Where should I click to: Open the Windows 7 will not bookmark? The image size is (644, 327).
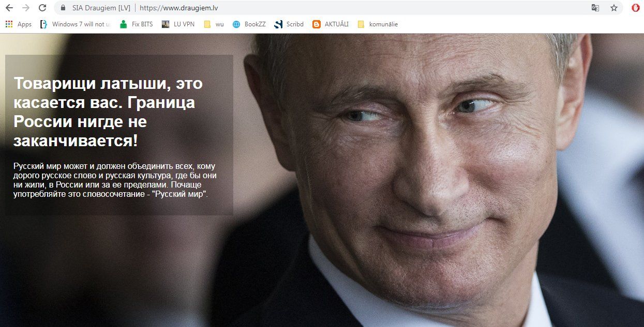pyautogui.click(x=75, y=24)
